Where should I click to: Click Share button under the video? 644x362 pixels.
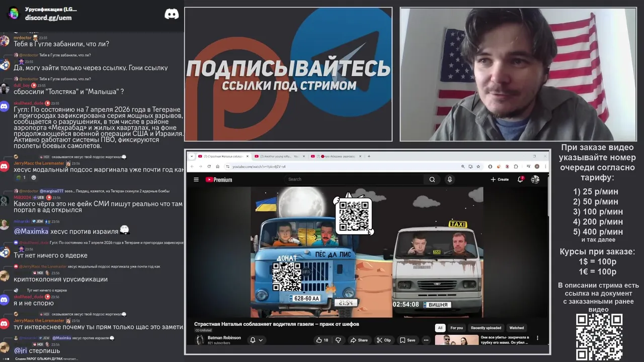(x=359, y=340)
